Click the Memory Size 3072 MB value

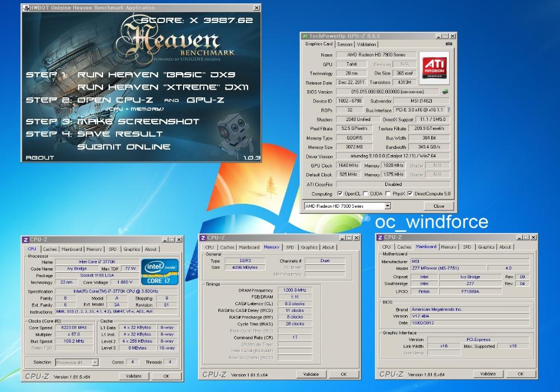[354, 147]
